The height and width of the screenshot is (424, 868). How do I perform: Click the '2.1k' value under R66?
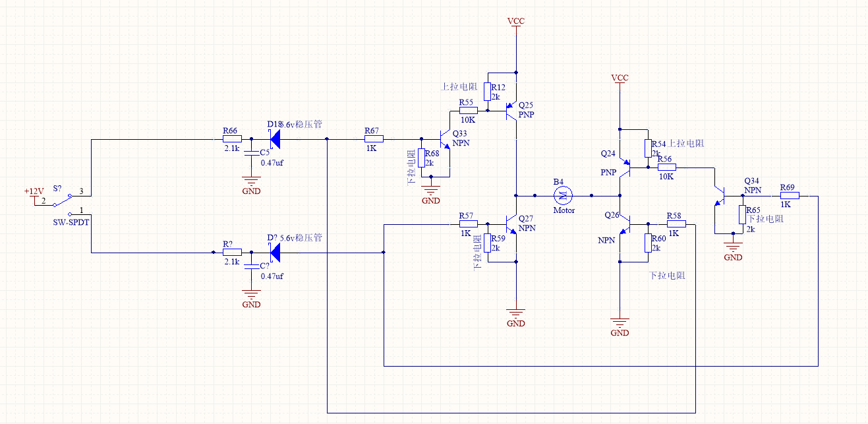tap(232, 149)
